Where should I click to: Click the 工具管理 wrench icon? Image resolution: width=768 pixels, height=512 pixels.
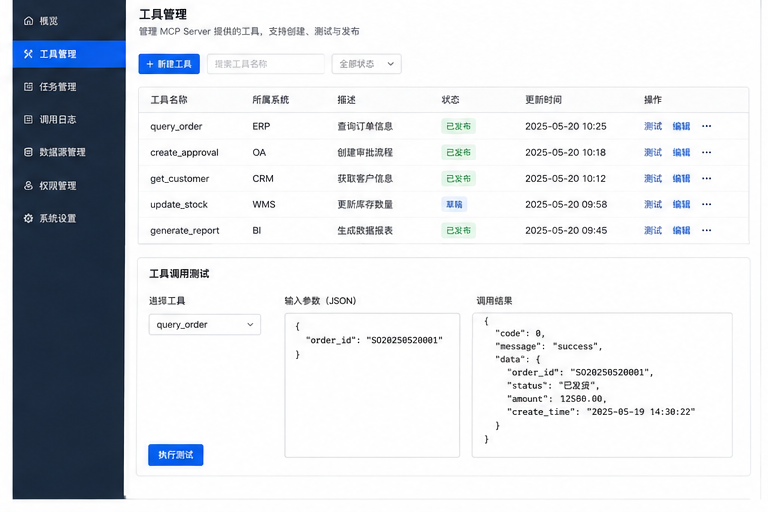28,54
